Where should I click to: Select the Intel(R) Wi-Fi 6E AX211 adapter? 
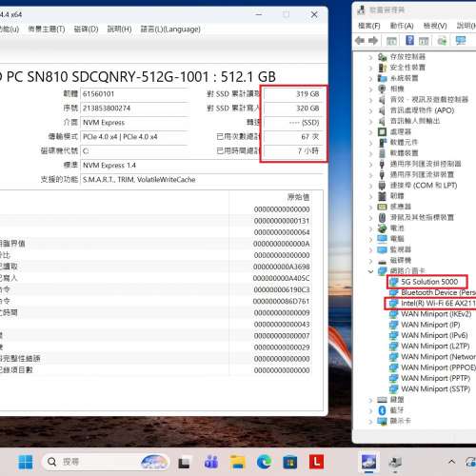point(438,304)
